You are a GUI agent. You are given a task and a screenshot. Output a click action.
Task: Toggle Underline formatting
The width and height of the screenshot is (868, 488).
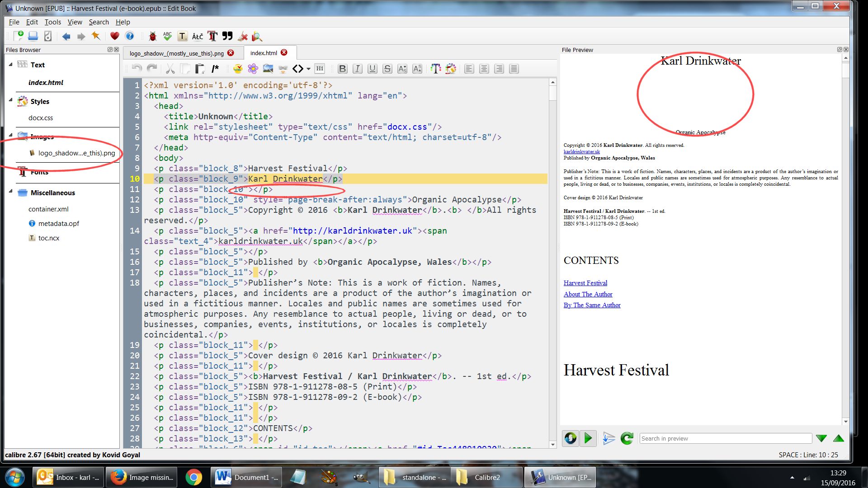(373, 69)
